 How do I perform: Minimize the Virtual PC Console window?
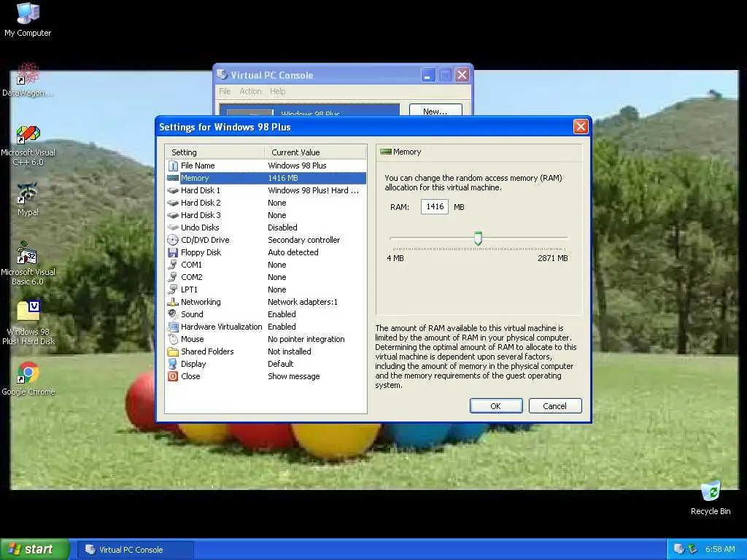click(427, 75)
